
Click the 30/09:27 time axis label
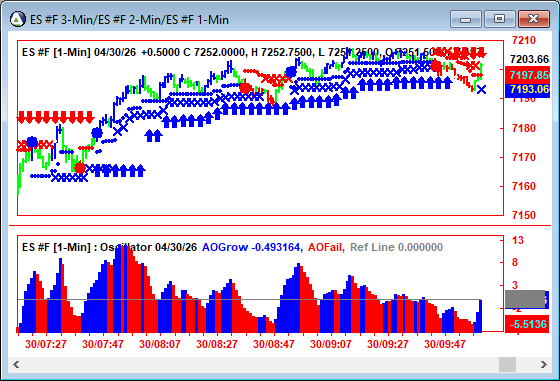pyautogui.click(x=388, y=344)
